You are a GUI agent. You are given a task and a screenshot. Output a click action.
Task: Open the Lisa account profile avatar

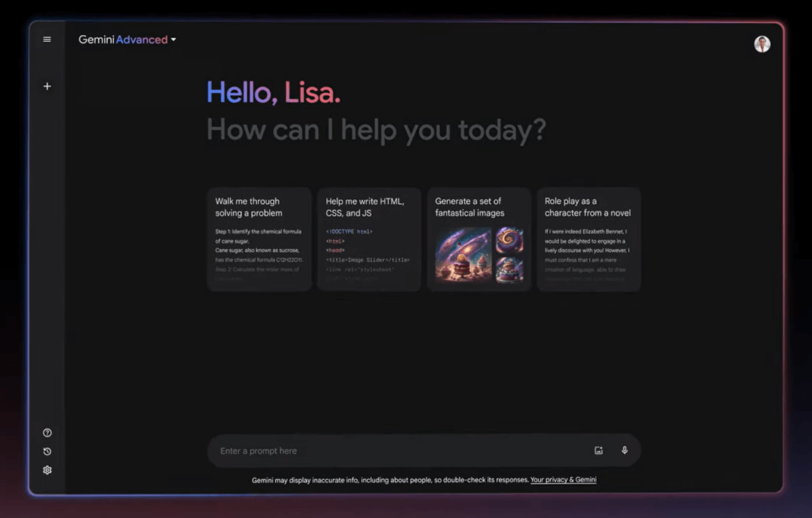tap(762, 44)
